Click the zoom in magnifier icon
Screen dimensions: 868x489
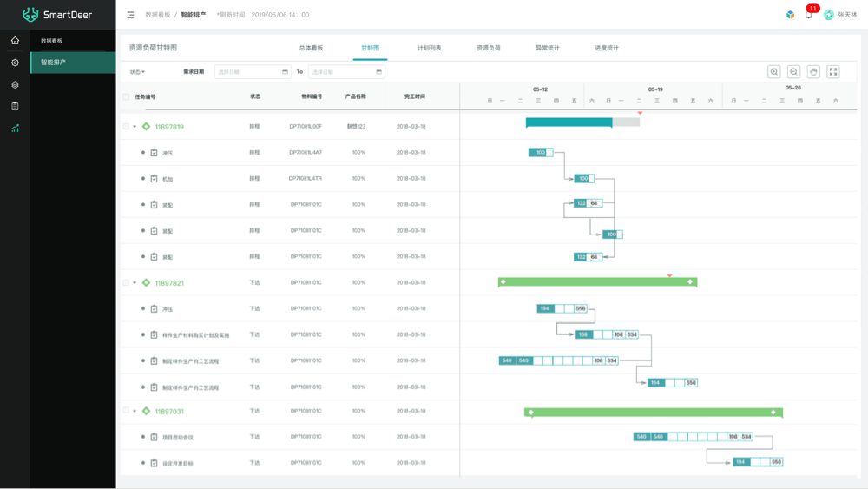773,72
